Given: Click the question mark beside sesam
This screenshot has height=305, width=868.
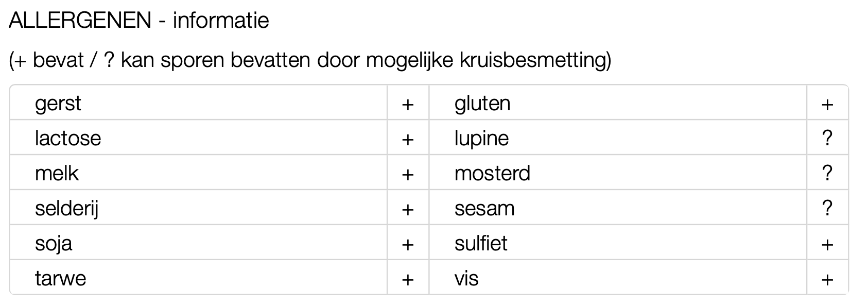Looking at the screenshot, I should tap(827, 208).
